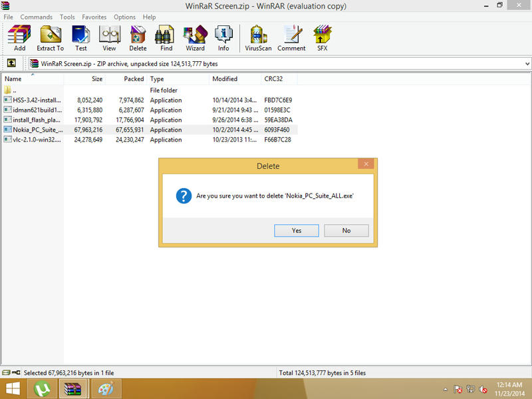Screen dimensions: 532x399
Task: Click the packed value 24,230,247
Action: [130, 140]
